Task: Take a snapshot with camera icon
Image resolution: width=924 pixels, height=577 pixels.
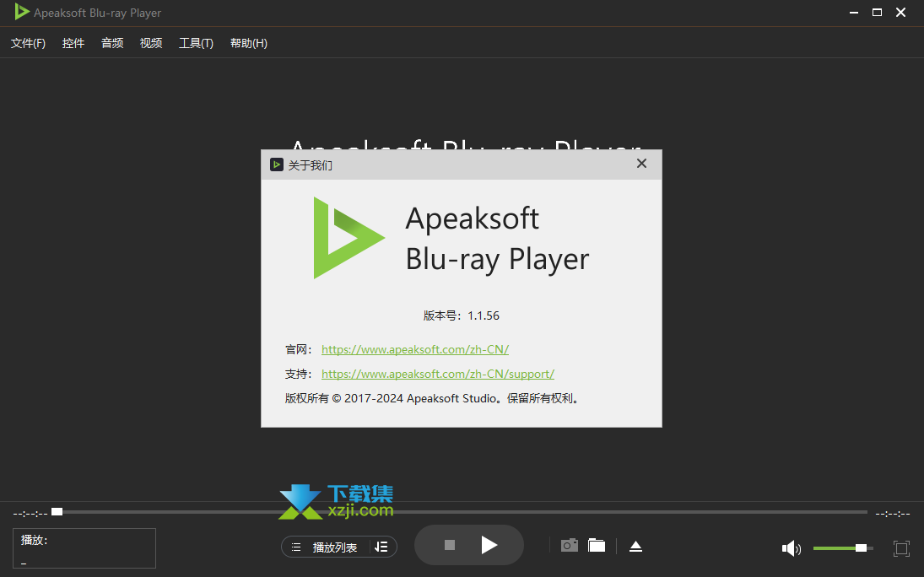Action: pyautogui.click(x=570, y=545)
